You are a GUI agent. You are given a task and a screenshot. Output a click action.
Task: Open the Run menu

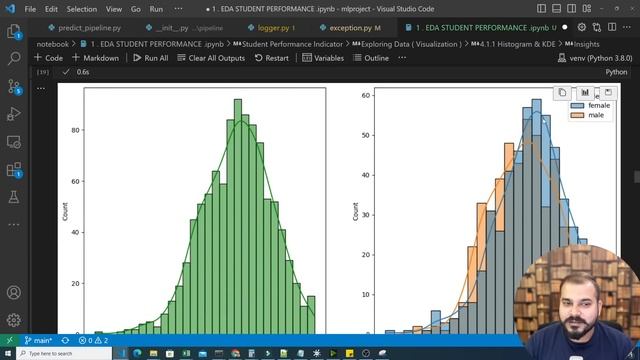(x=156, y=9)
